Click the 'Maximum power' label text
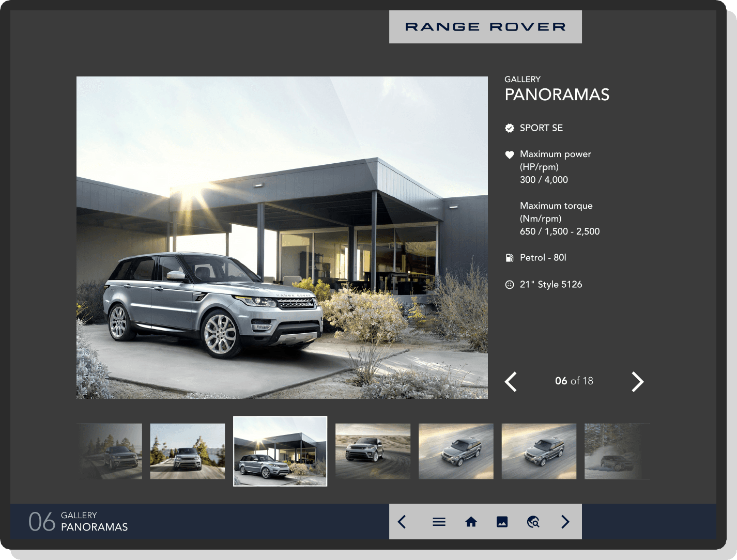The height and width of the screenshot is (560, 737). 556,154
